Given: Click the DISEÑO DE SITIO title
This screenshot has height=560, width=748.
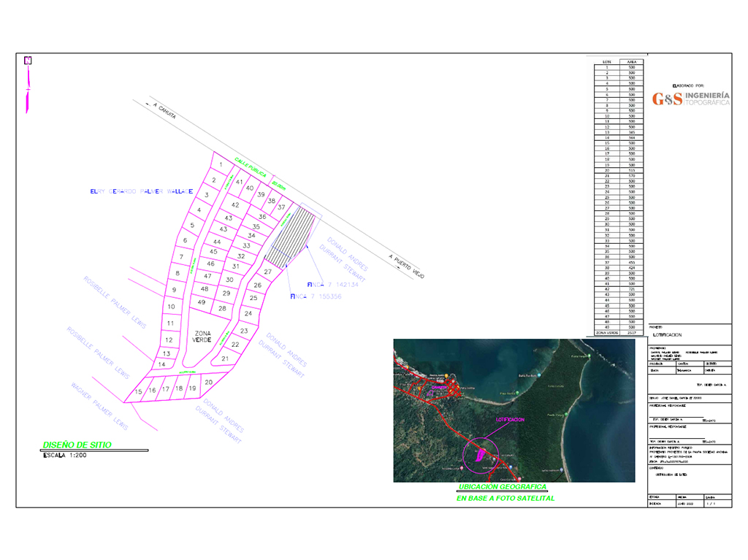Looking at the screenshot, I should [x=77, y=445].
